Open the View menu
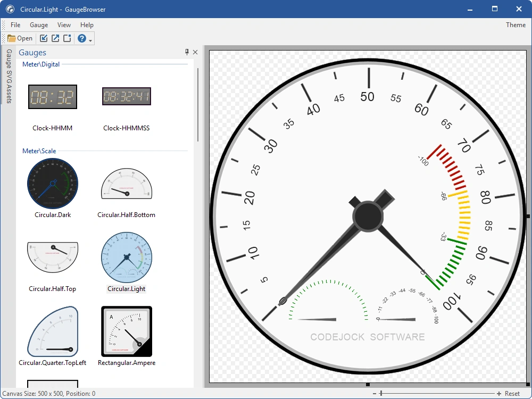 coord(64,25)
